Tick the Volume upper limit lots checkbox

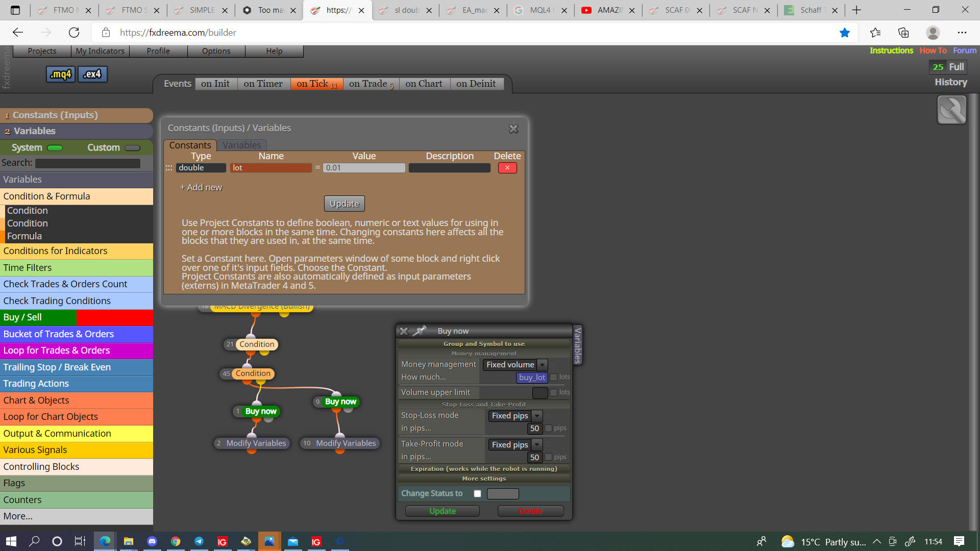click(x=553, y=393)
